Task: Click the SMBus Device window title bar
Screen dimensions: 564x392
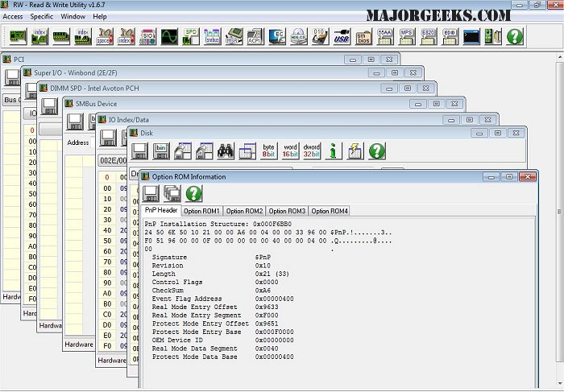Action: 242,103
